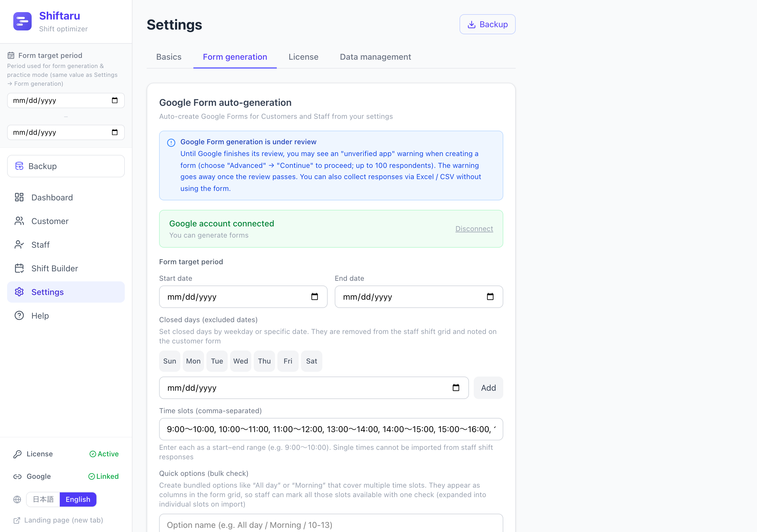Toggle Sat as a closed day
This screenshot has height=532, width=757.
[312, 361]
